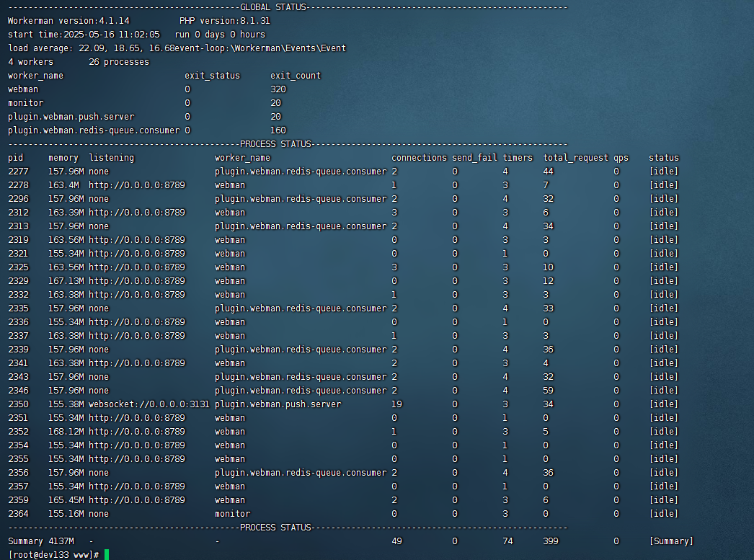Click total_request 59 for pid 2346
The image size is (754, 560).
click(548, 391)
